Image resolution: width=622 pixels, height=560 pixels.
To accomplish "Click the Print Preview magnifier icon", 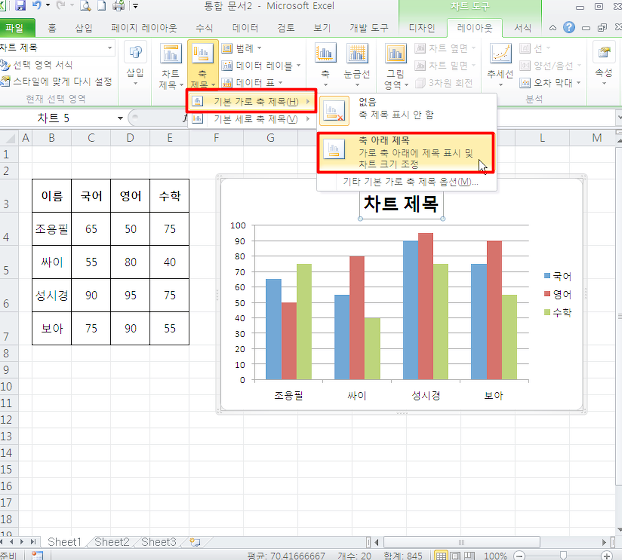I will coord(86,6).
